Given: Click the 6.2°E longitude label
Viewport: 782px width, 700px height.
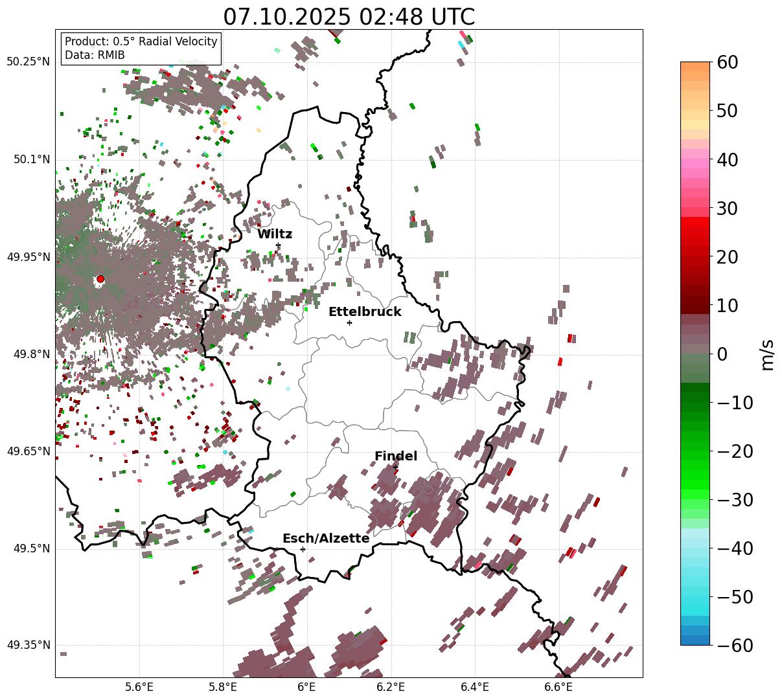Looking at the screenshot, I should click(391, 687).
